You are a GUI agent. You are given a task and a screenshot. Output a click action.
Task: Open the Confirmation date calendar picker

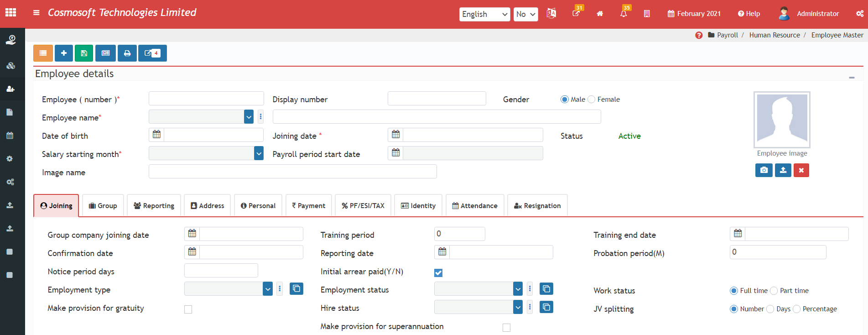(192, 252)
